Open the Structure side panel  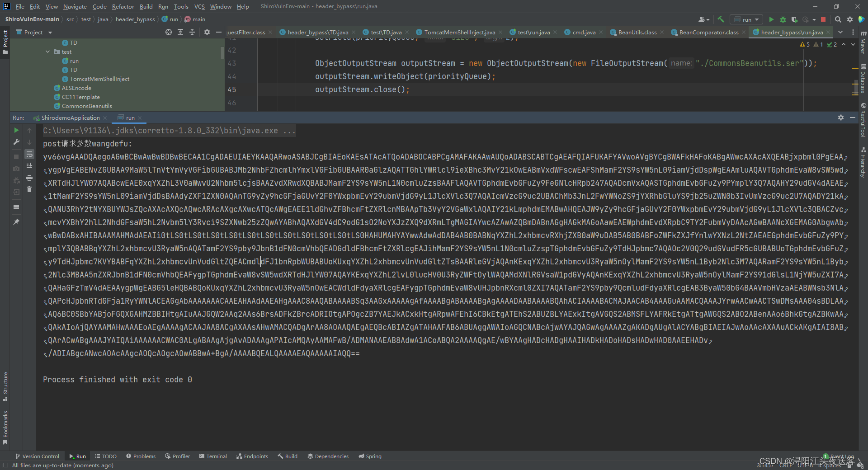pos(5,386)
